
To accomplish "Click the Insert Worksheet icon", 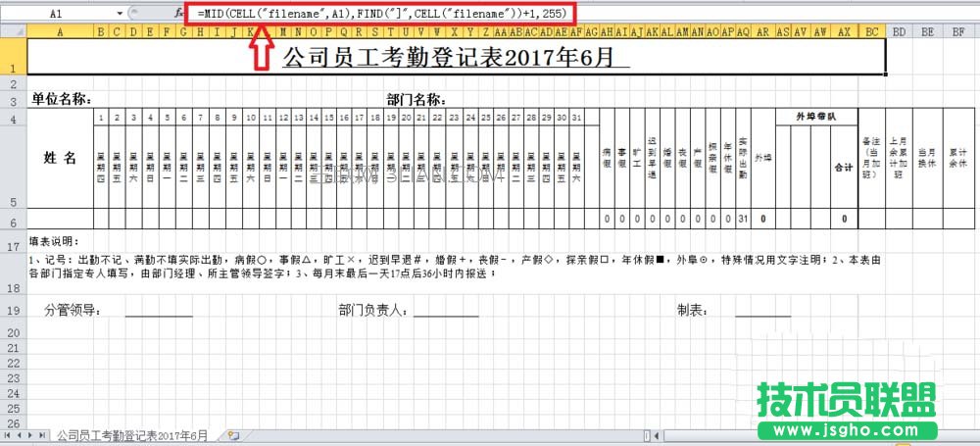I will (x=234, y=435).
